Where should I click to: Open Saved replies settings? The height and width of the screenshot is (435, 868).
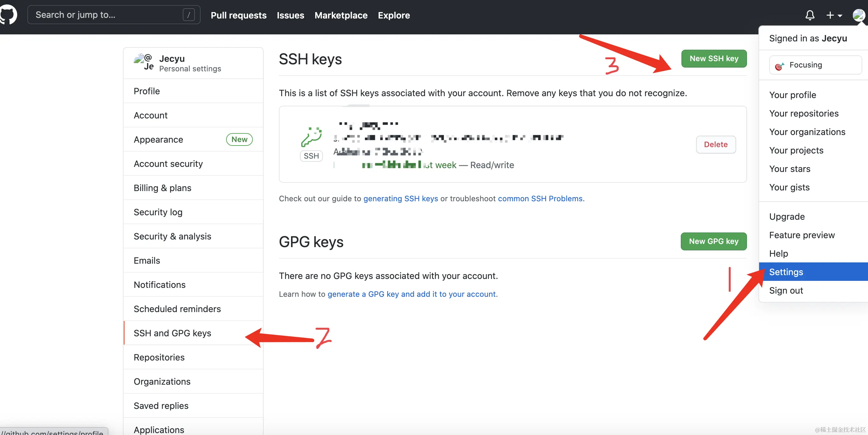point(193,406)
